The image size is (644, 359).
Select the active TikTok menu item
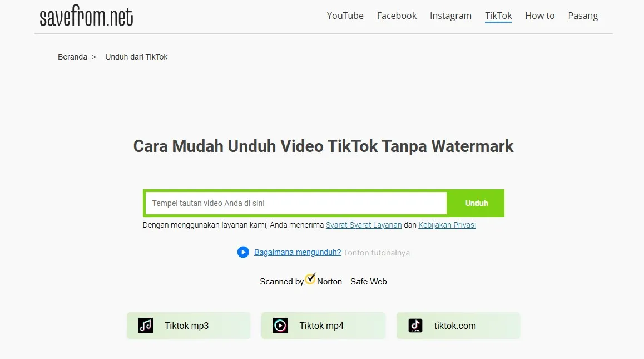(498, 16)
